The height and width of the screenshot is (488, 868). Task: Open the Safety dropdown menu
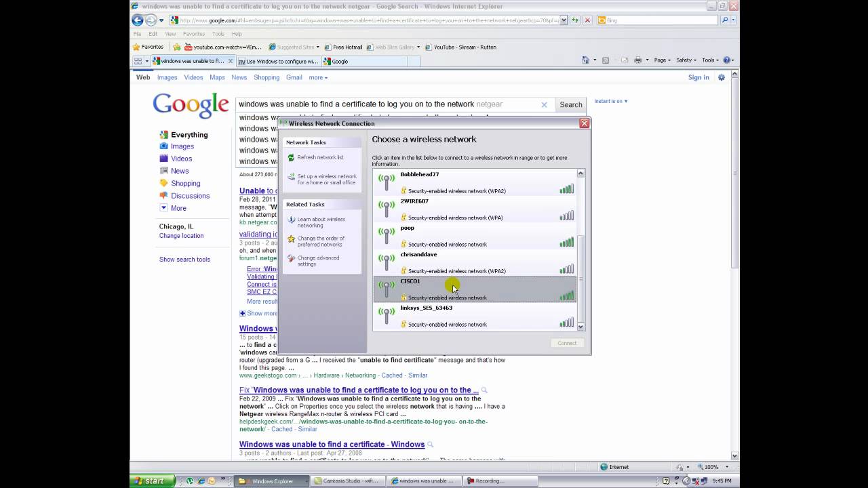point(686,60)
